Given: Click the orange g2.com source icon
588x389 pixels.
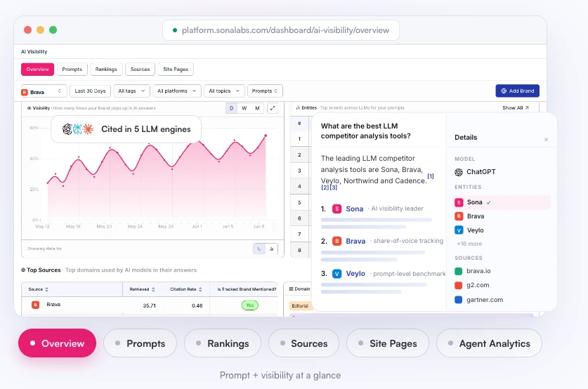Looking at the screenshot, I should pos(458,285).
